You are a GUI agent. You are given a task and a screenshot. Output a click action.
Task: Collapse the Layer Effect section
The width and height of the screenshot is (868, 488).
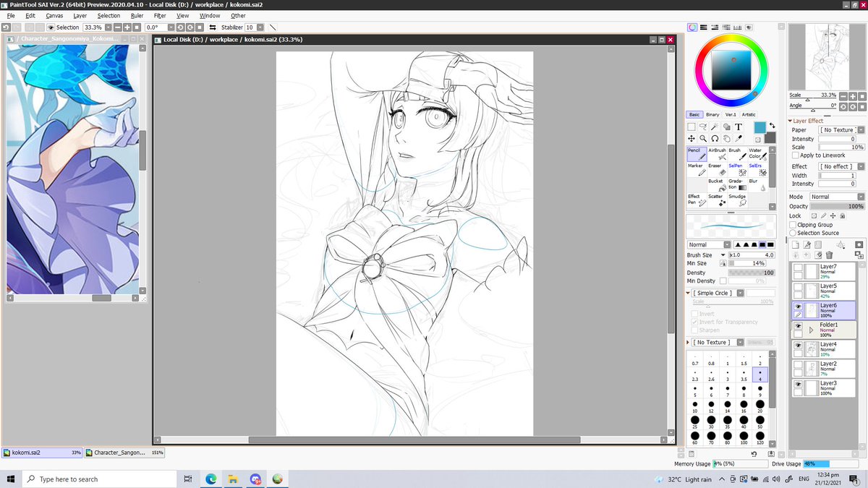click(x=790, y=121)
